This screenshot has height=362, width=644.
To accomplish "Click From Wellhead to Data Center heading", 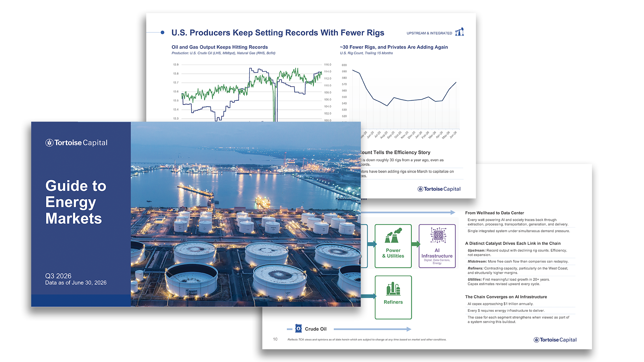I will 494,213.
